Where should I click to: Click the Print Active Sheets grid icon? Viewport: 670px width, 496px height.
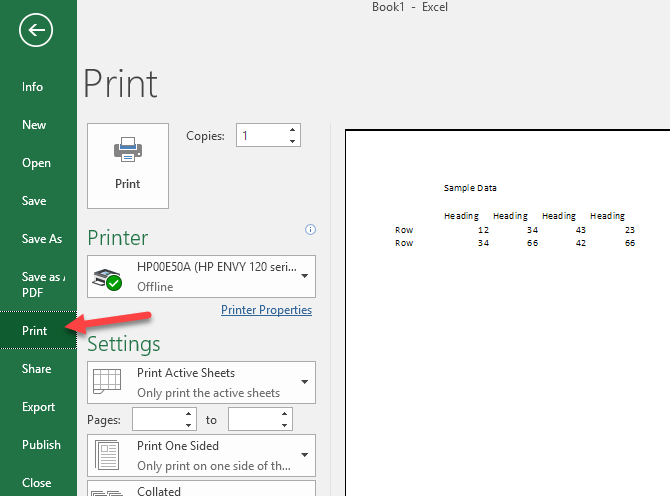point(107,381)
